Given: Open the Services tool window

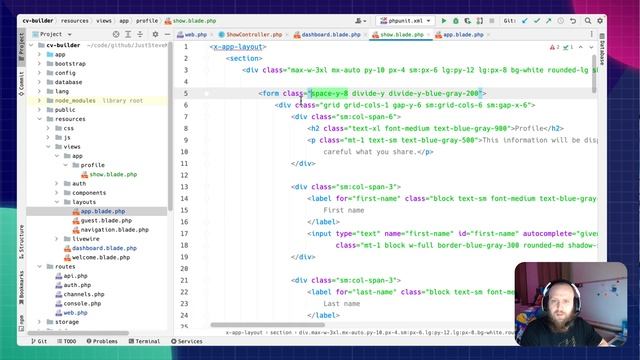Looking at the screenshot, I should click(187, 341).
